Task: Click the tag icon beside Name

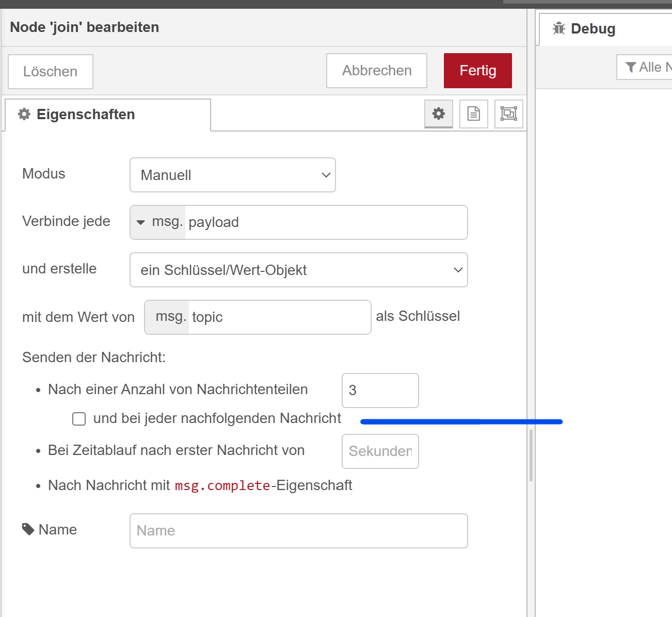Action: [x=28, y=529]
